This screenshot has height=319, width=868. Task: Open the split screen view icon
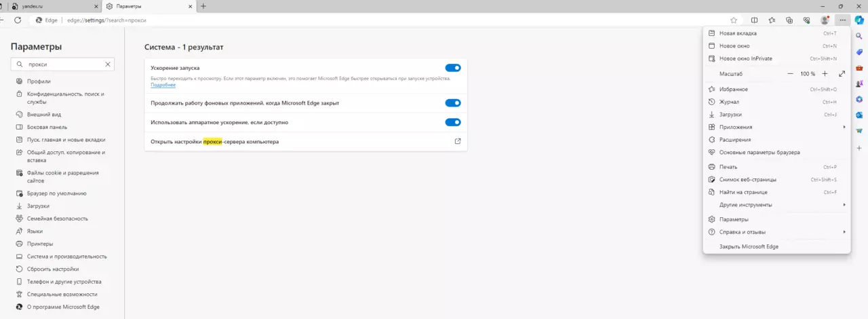(x=754, y=20)
